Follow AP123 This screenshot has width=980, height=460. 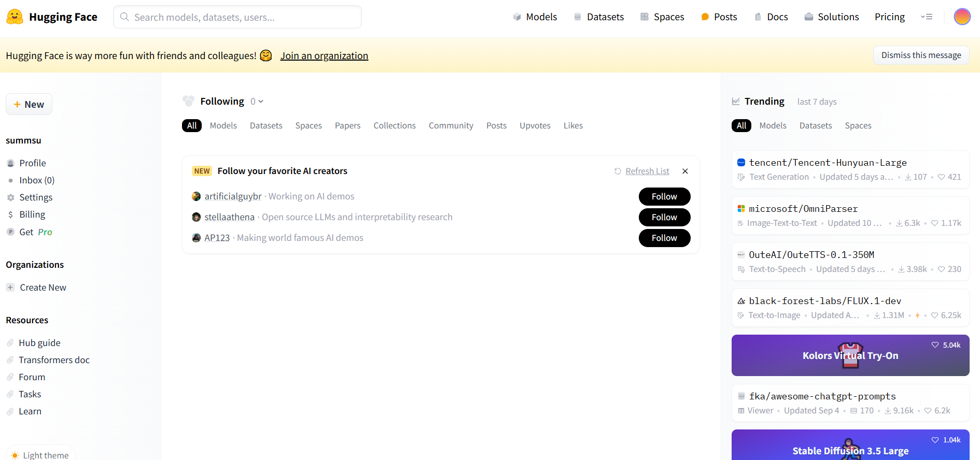pos(664,238)
